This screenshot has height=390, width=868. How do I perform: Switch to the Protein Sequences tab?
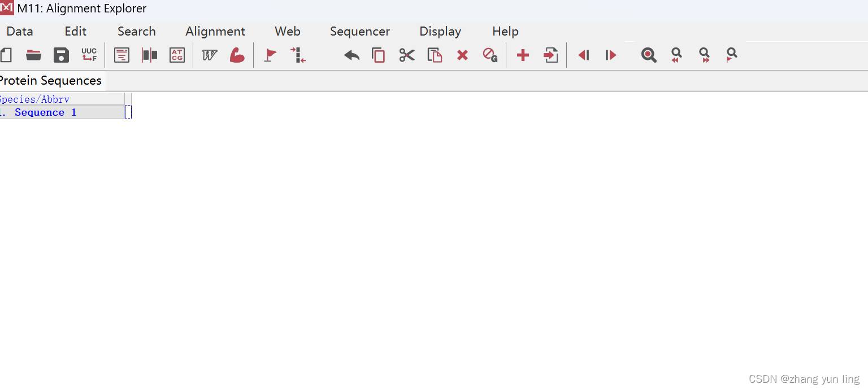tap(51, 81)
